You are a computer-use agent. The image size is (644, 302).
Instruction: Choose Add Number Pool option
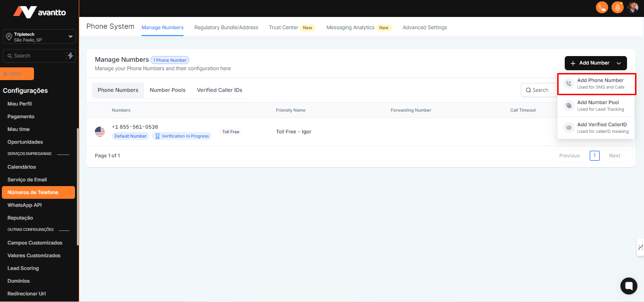coord(596,106)
